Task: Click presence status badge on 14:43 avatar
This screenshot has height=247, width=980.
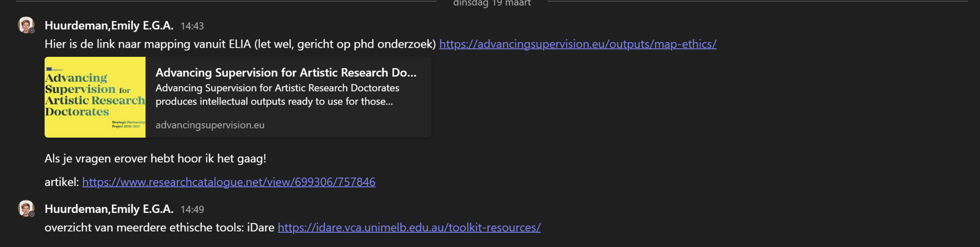Action: (x=32, y=31)
